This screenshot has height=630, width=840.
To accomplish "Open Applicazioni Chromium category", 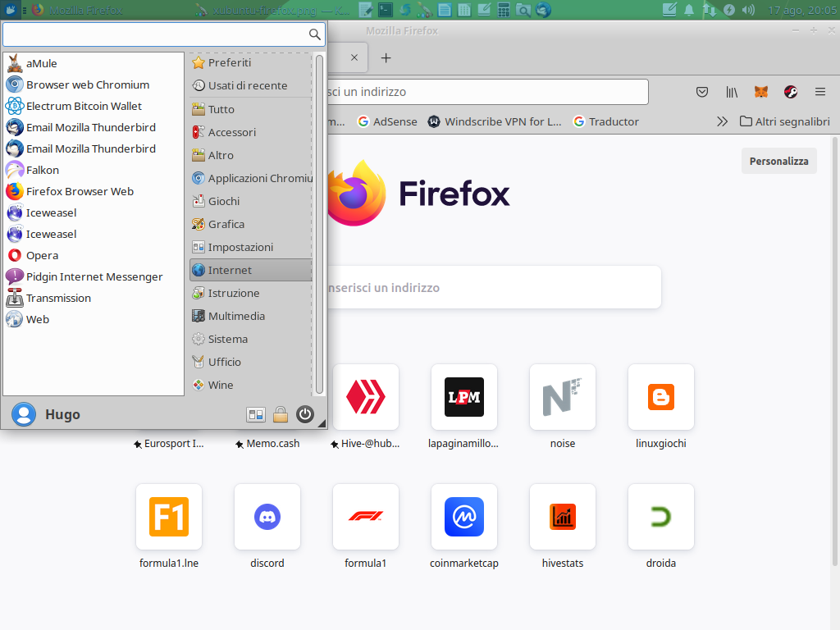I will coord(251,178).
